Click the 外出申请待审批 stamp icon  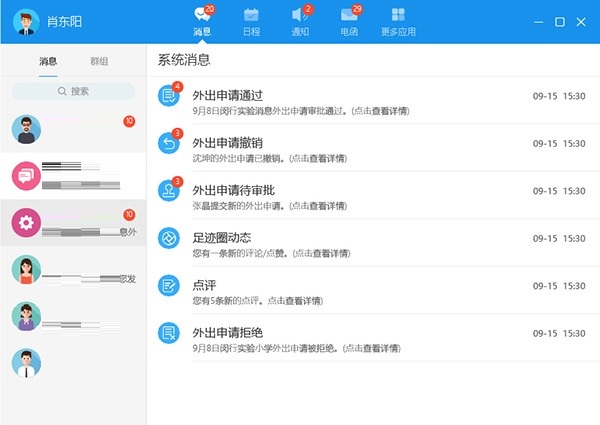pos(169,191)
